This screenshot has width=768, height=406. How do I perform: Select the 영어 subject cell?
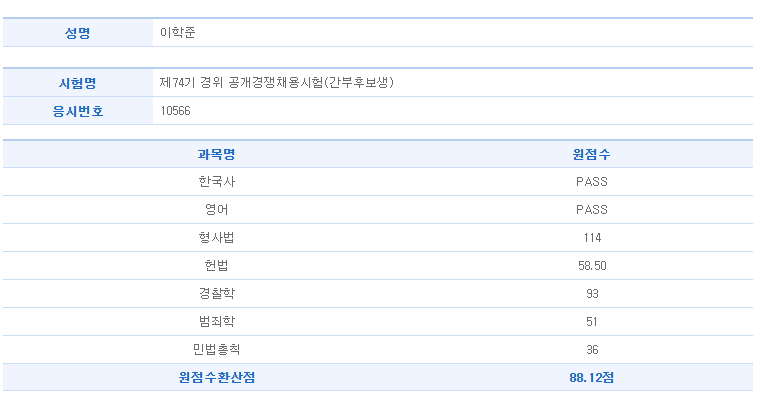click(x=216, y=210)
